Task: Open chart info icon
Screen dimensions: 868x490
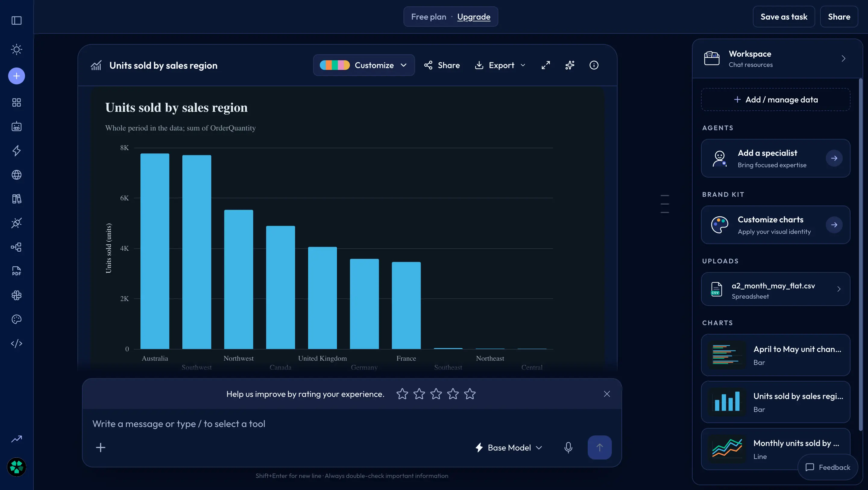Action: 594,65
